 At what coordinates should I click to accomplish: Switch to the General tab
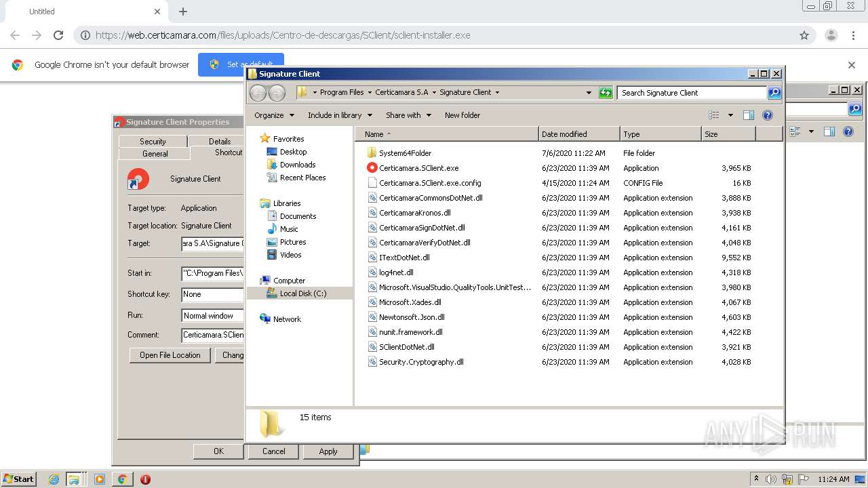(155, 154)
